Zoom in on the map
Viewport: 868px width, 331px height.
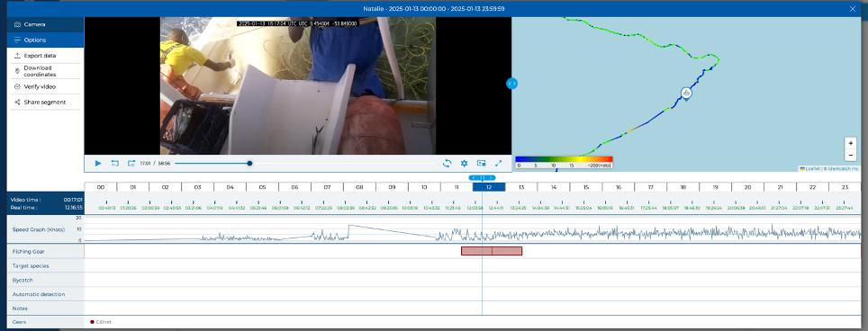(851, 143)
